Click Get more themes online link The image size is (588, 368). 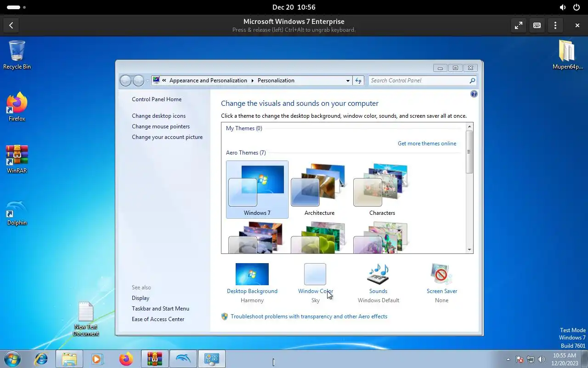[427, 144]
